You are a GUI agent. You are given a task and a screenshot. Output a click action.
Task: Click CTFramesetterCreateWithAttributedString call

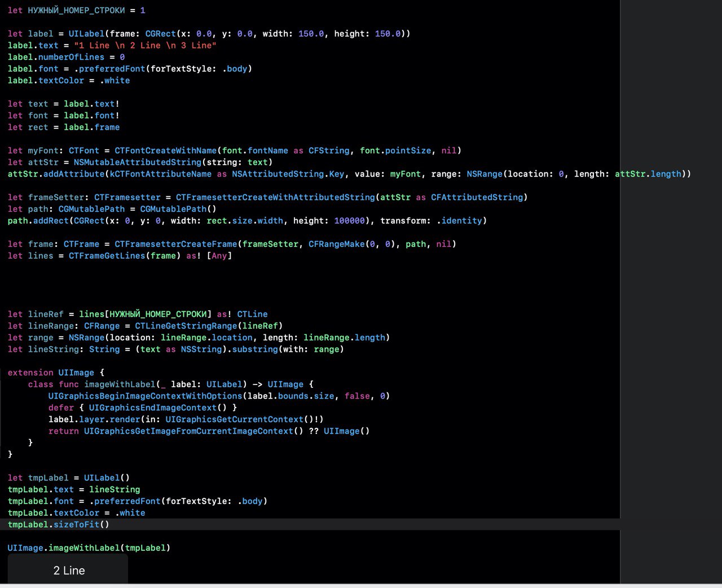[x=275, y=197]
